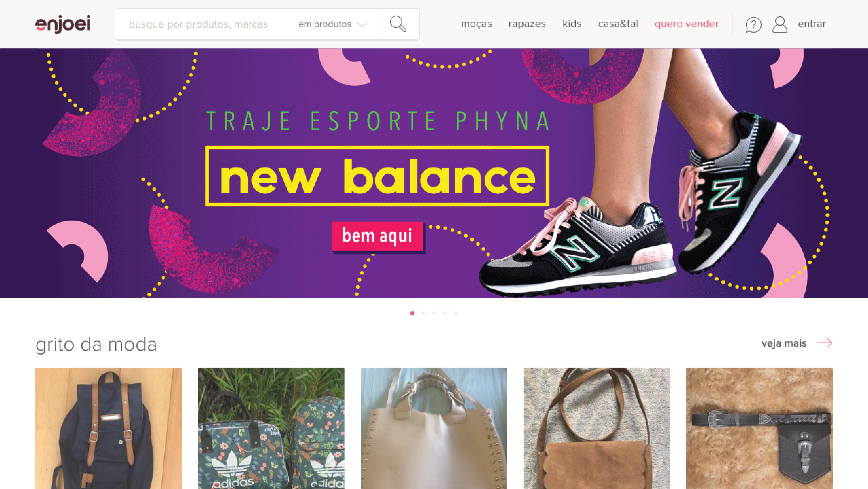
Task: Open the help question mark icon
Action: pos(753,25)
